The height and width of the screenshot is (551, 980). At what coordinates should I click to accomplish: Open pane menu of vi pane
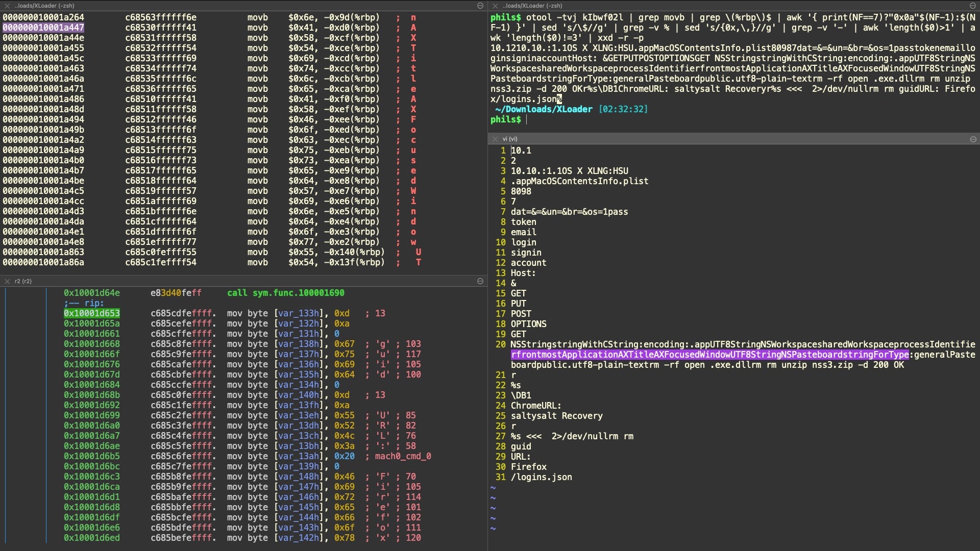point(973,139)
